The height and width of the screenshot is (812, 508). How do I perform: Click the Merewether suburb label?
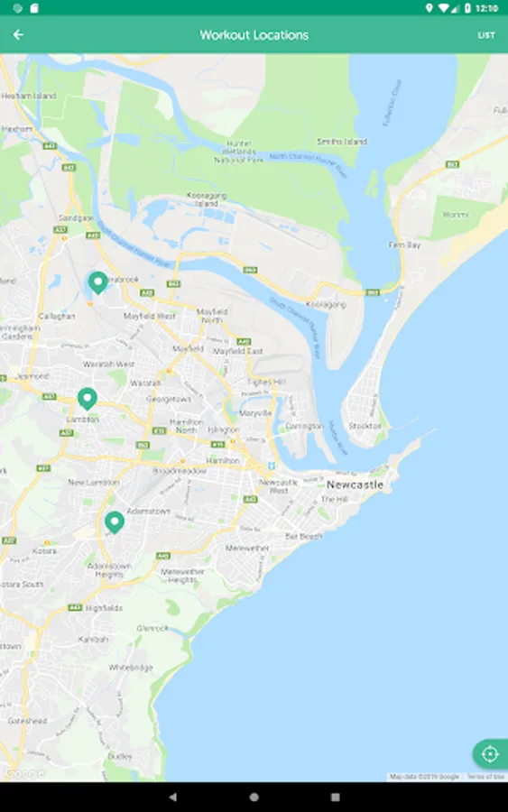click(x=247, y=548)
